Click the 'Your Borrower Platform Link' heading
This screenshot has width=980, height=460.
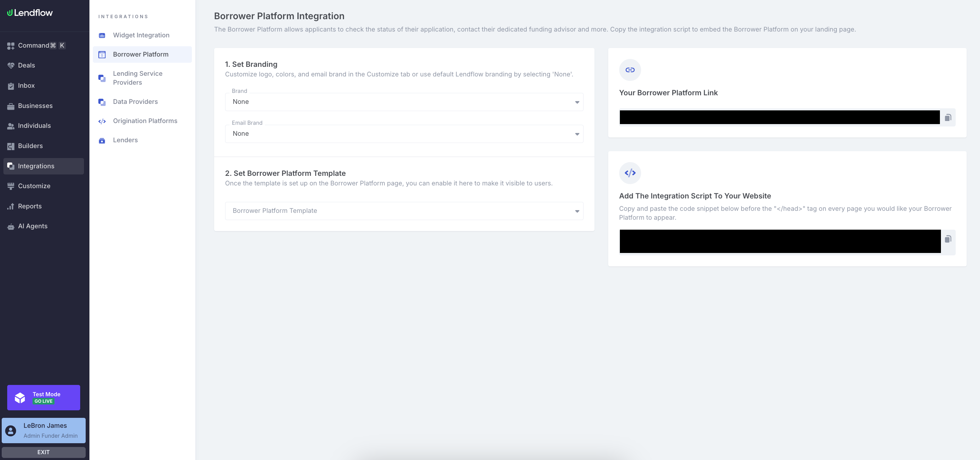click(668, 93)
